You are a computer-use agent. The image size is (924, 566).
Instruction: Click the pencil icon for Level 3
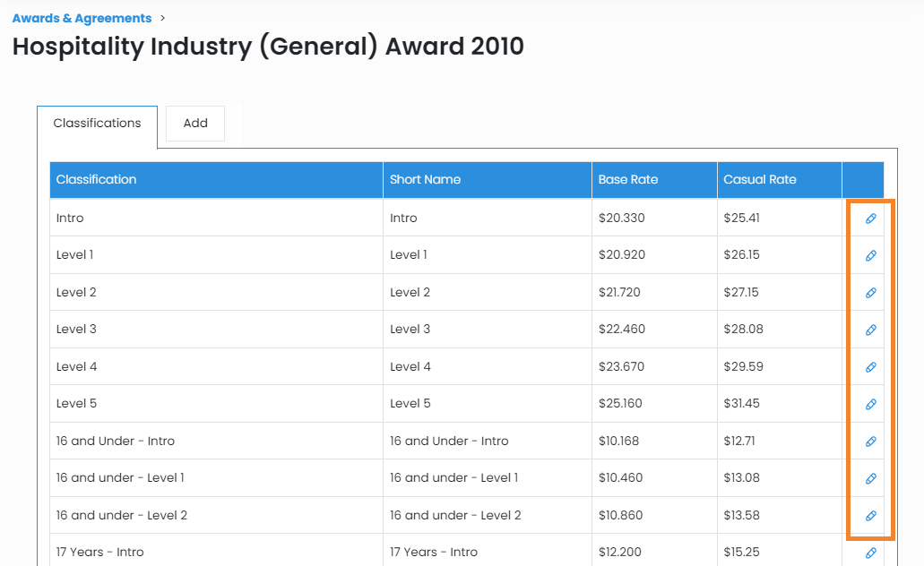(870, 330)
